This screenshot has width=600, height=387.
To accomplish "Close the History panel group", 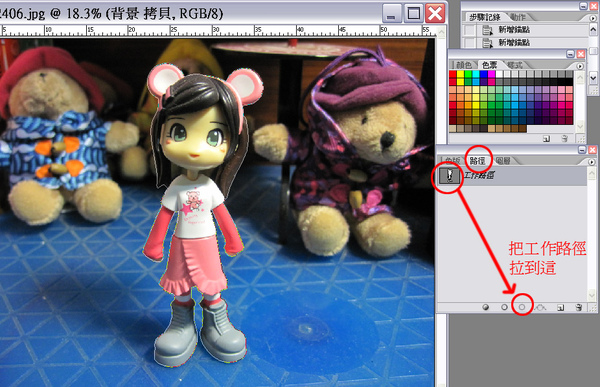I will 593,6.
